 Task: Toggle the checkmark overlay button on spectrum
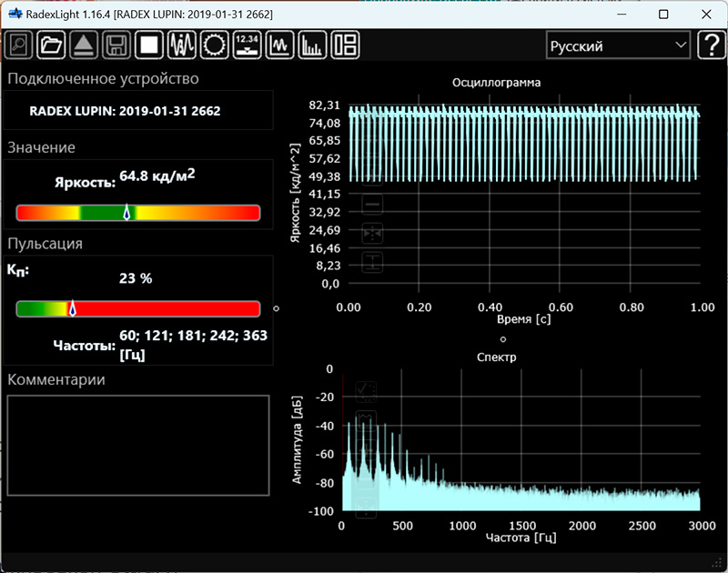[x=367, y=392]
